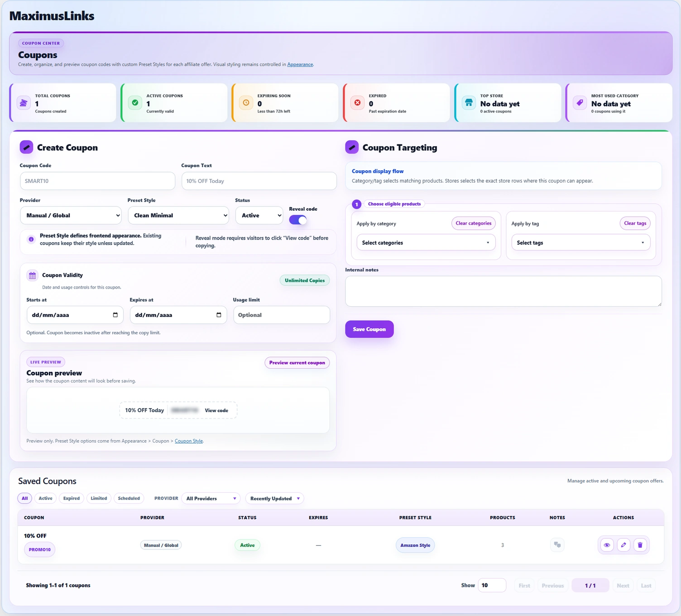Expand the Select tags dropdown
Screen dimensions: 681x616
[581, 243]
